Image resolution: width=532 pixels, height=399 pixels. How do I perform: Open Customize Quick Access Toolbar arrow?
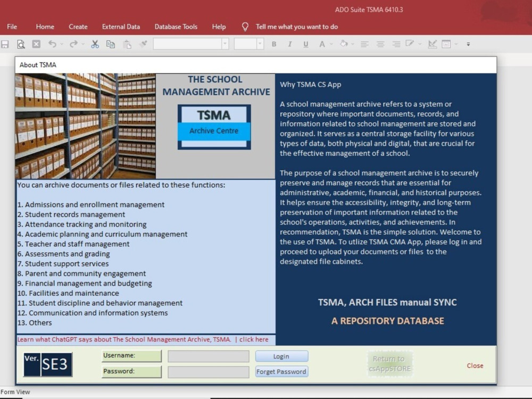coord(468,44)
